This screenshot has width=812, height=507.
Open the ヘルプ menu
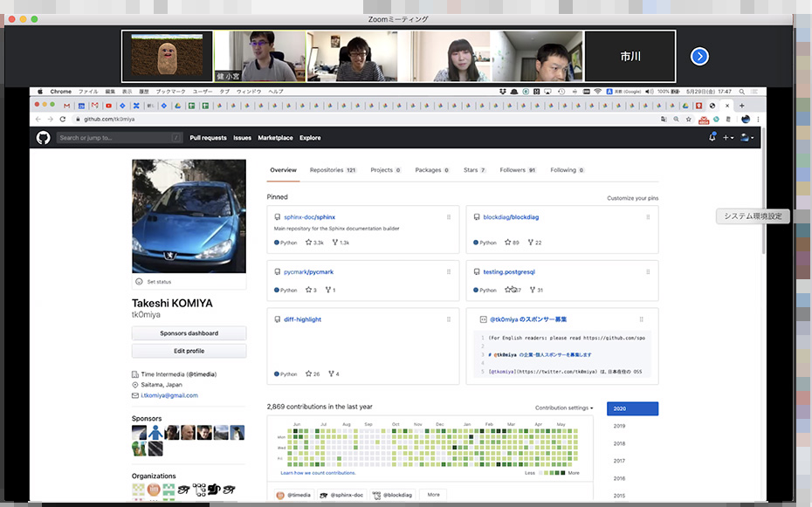coord(276,92)
